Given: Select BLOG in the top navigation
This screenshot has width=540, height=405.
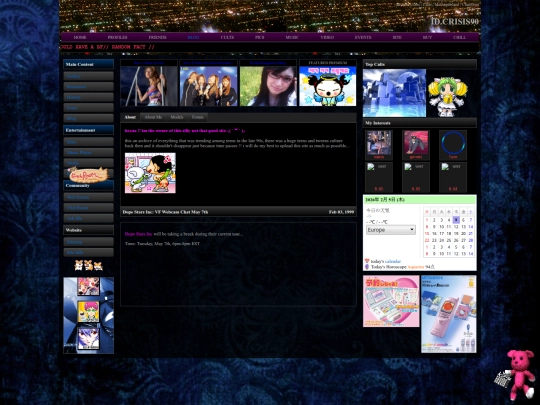Looking at the screenshot, I should (194, 37).
